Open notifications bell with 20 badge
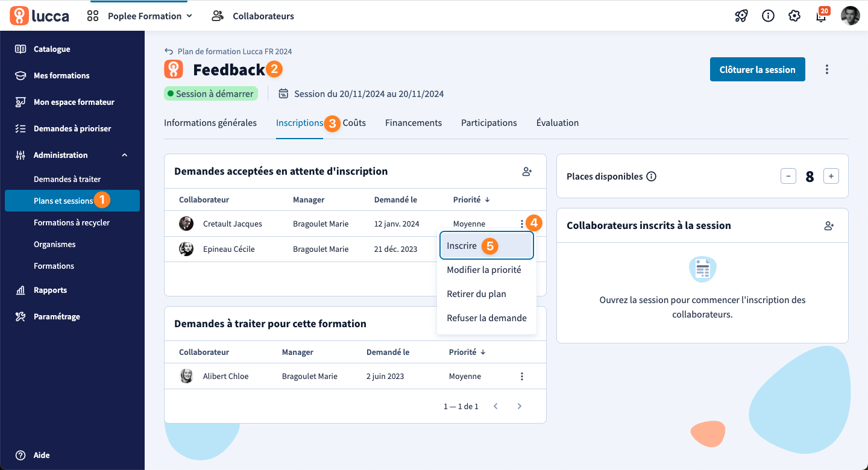 click(822, 15)
